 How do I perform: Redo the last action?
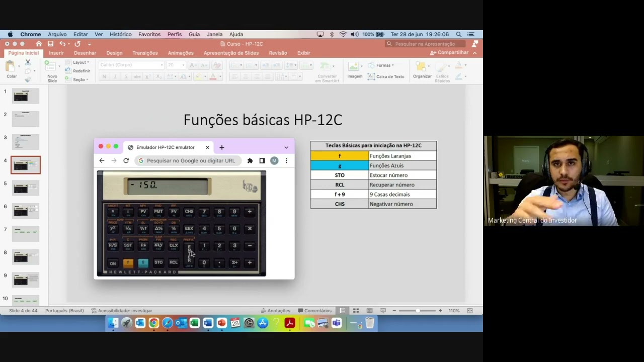[77, 44]
